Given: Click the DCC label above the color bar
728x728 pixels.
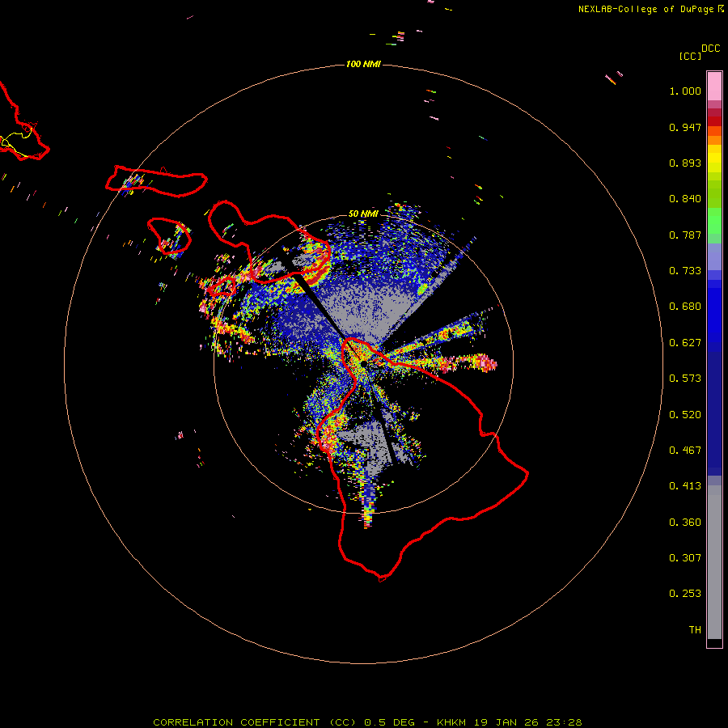Looking at the screenshot, I should click(710, 49).
